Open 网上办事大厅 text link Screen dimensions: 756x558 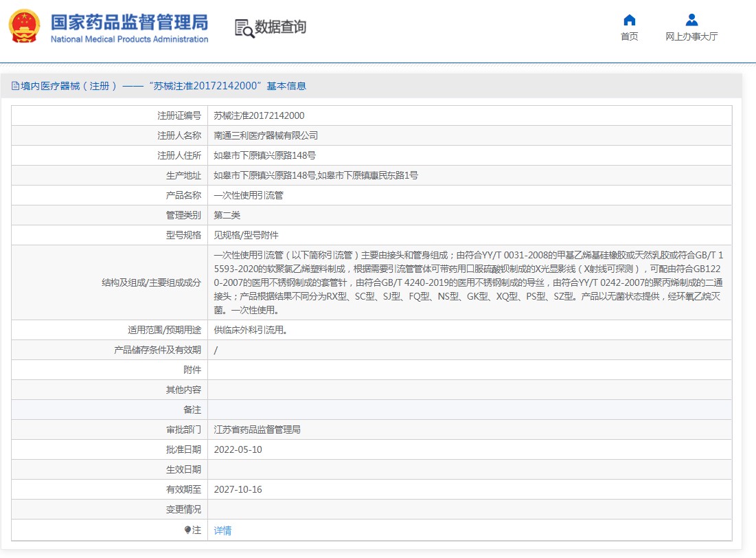691,36
